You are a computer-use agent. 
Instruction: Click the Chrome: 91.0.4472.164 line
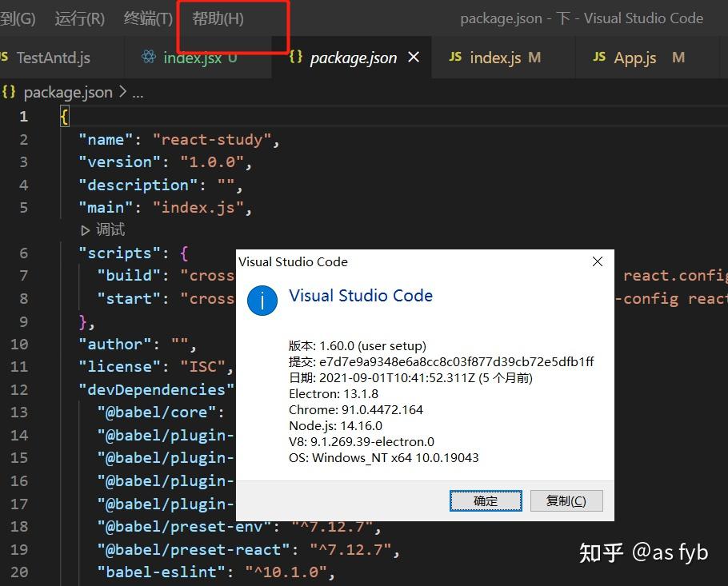pos(356,409)
